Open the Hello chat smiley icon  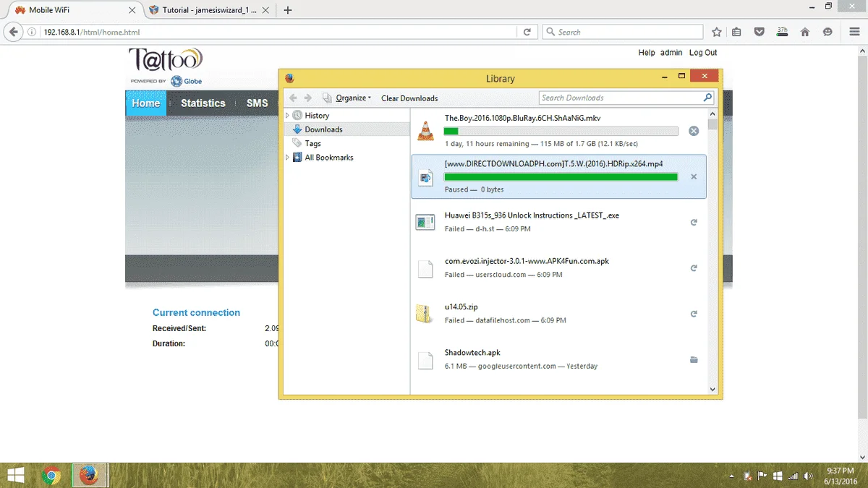click(x=827, y=32)
